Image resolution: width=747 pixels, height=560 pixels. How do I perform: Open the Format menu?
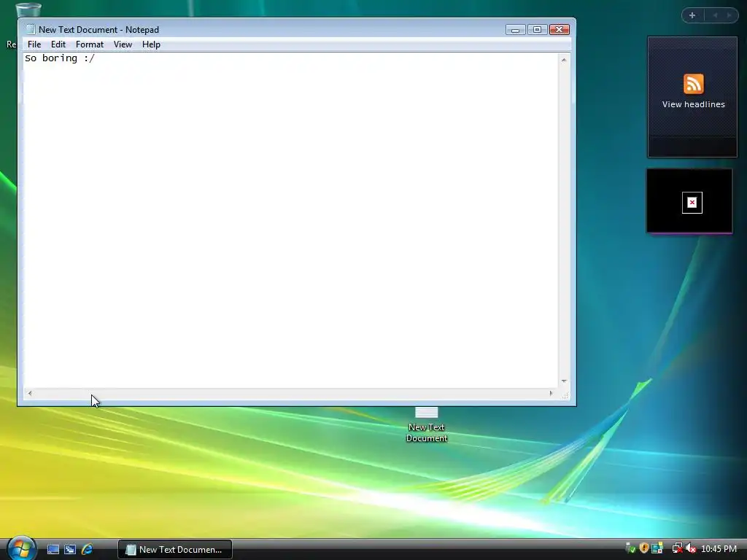tap(90, 44)
